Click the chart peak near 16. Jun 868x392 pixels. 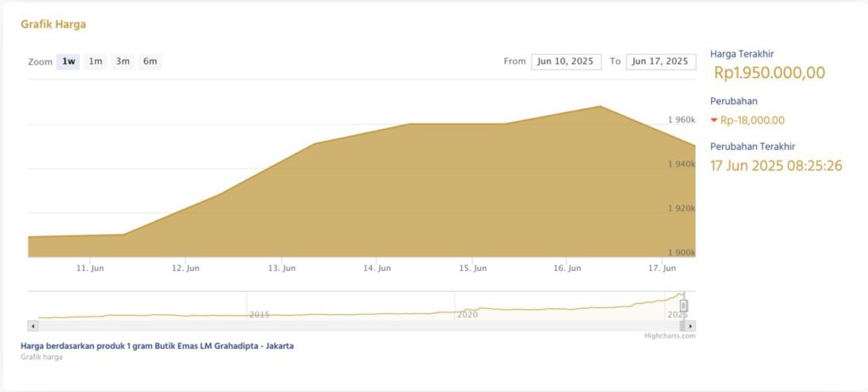click(600, 107)
